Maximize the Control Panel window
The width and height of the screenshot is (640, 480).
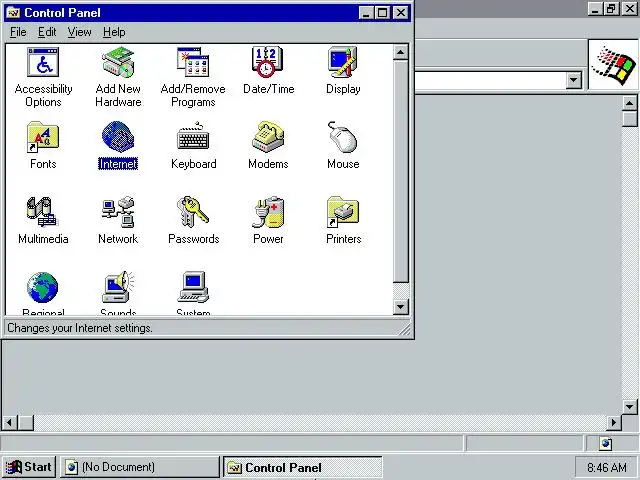[x=382, y=13]
